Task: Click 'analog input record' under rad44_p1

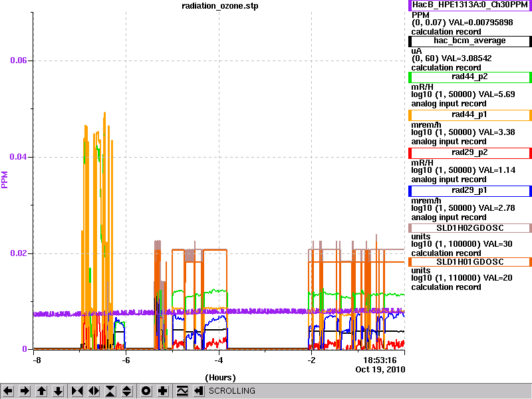Action: [448, 142]
